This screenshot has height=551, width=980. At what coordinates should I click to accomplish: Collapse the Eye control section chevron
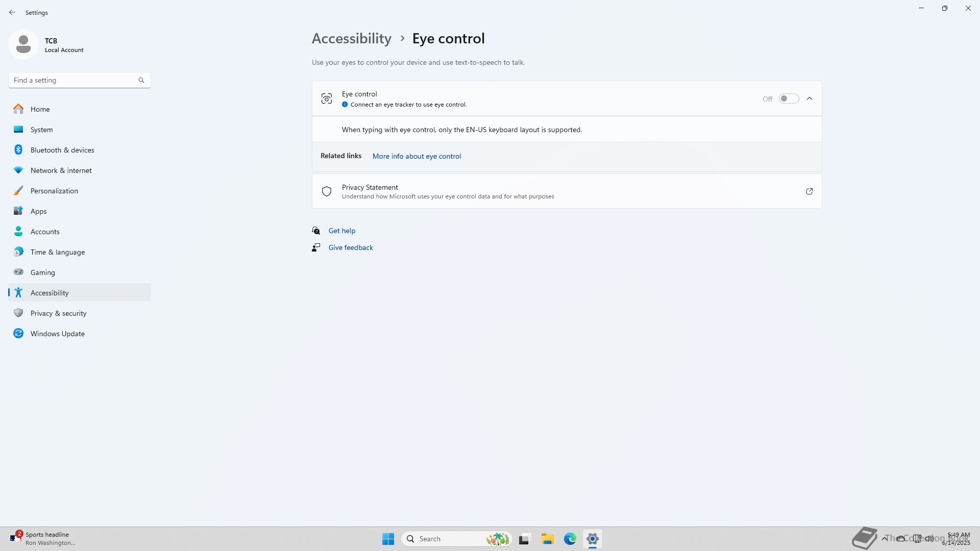point(810,98)
